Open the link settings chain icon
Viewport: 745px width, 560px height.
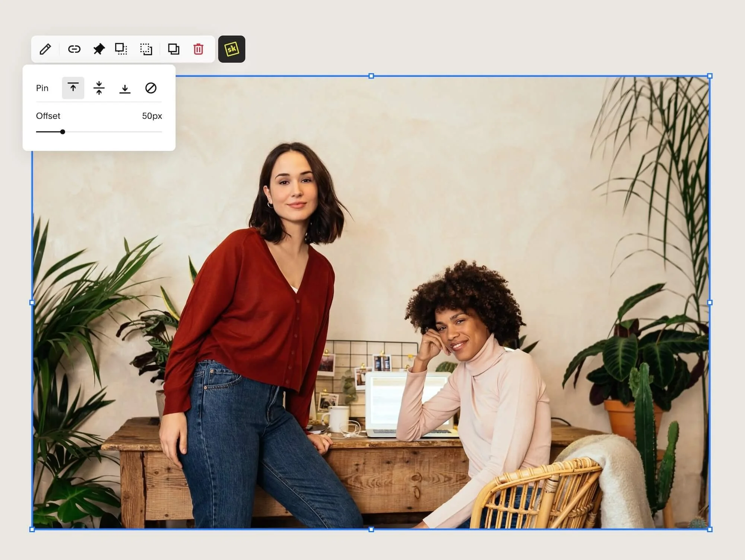tap(74, 49)
